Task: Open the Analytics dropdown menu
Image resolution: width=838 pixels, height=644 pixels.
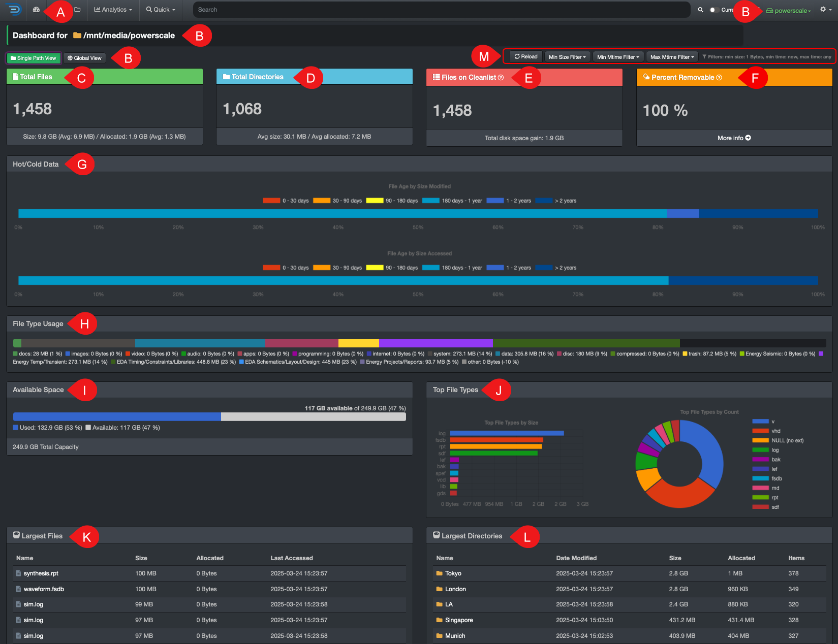Action: coord(113,10)
